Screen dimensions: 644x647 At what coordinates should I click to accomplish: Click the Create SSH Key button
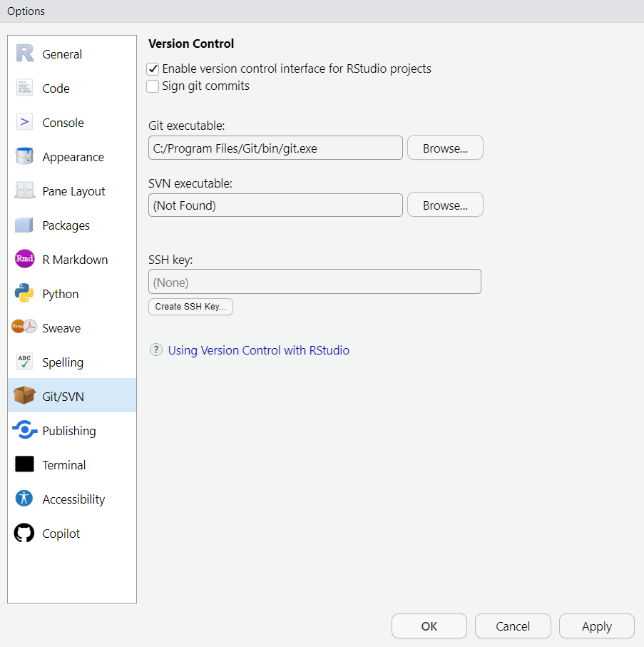tap(190, 307)
